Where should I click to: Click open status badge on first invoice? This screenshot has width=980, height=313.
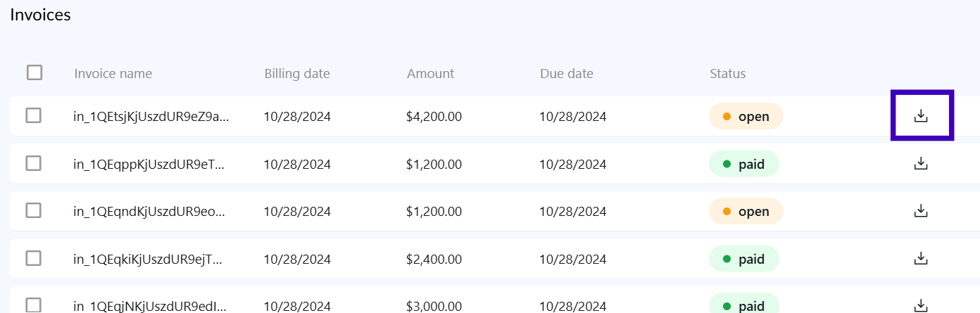pos(746,117)
